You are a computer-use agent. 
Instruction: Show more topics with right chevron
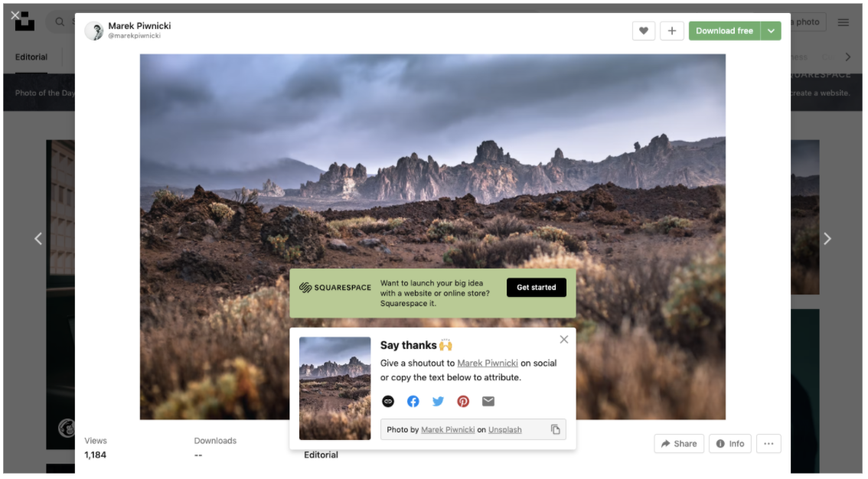pyautogui.click(x=847, y=57)
